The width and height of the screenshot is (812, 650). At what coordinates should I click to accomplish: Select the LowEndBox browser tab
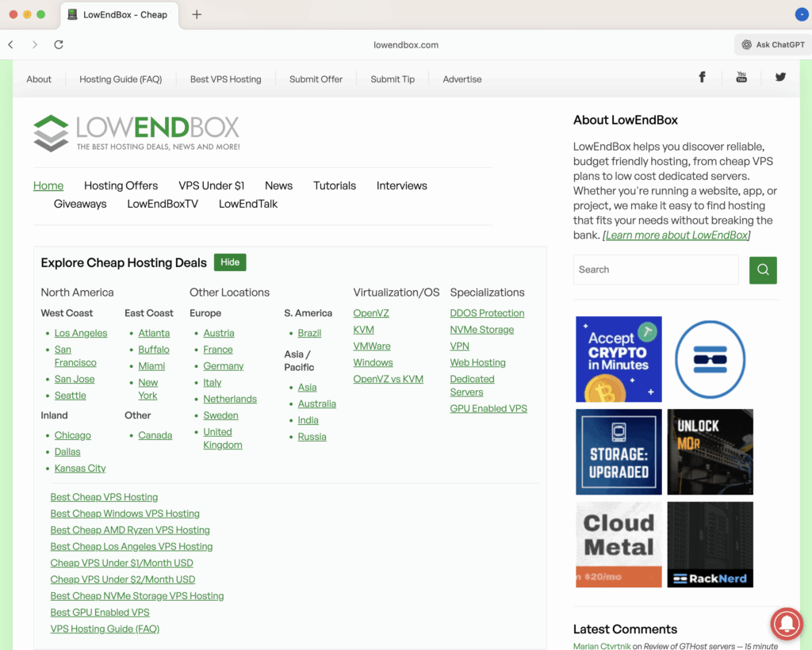click(x=119, y=14)
